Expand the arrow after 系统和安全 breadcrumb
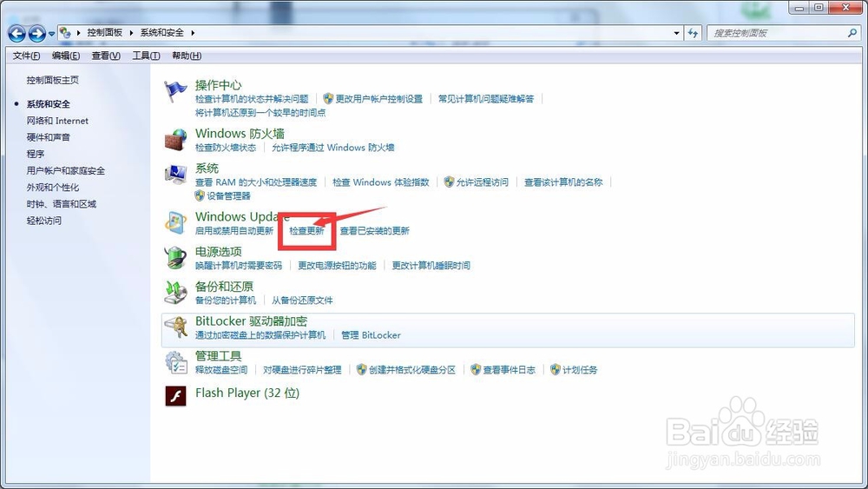 click(193, 33)
